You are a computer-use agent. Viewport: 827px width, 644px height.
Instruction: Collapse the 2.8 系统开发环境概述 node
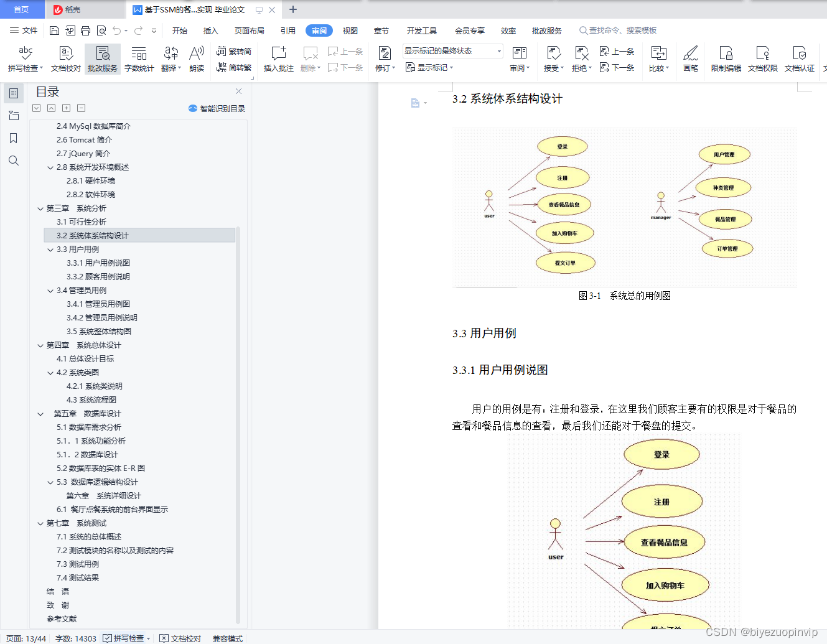coord(50,167)
